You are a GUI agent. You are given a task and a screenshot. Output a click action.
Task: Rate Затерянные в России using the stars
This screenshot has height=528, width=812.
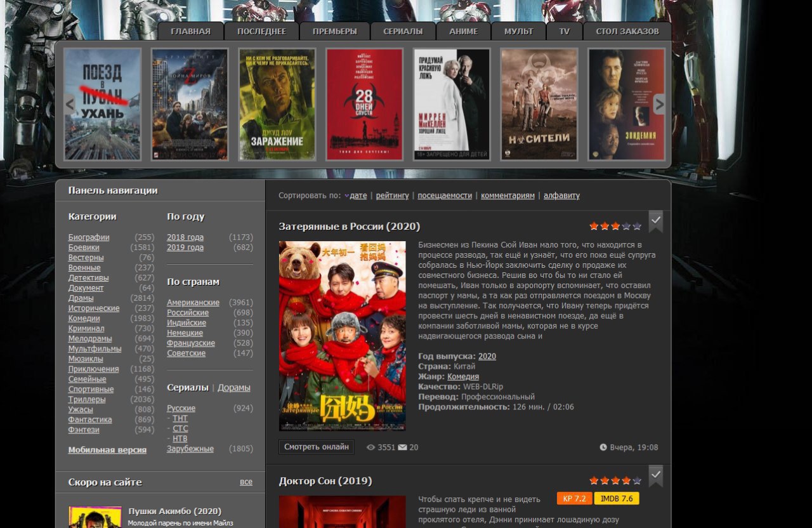click(x=615, y=226)
